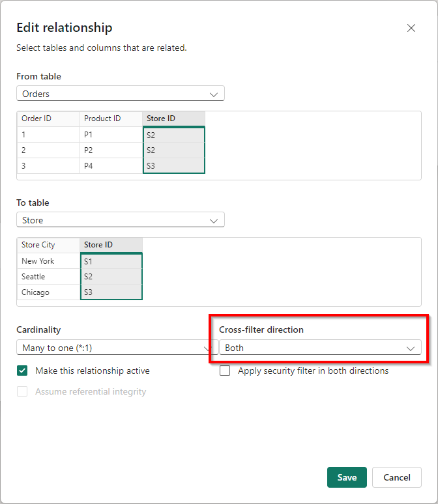Close the Edit relationship dialog
Viewport: 438px width, 504px height.
[411, 28]
